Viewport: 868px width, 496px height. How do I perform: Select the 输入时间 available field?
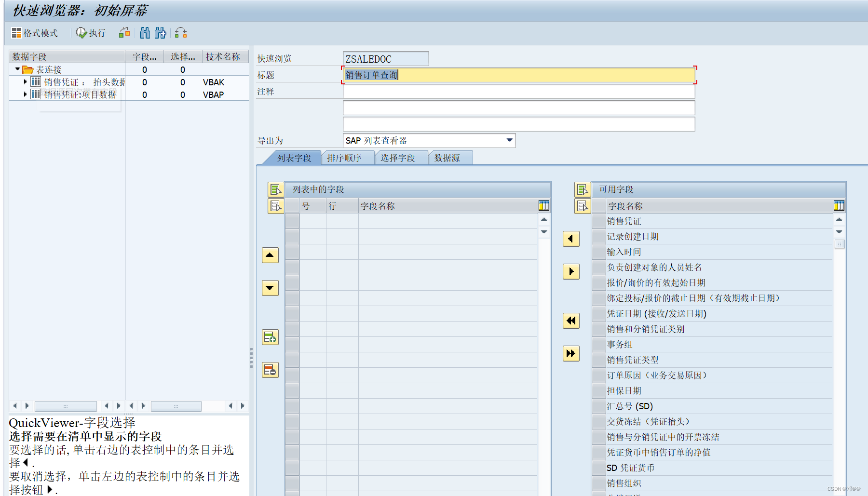pos(719,252)
